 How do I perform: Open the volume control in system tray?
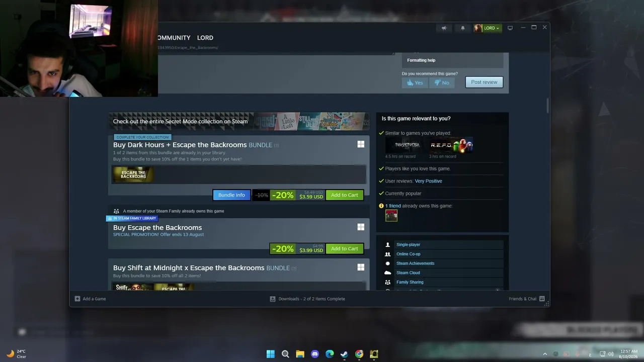(611, 354)
